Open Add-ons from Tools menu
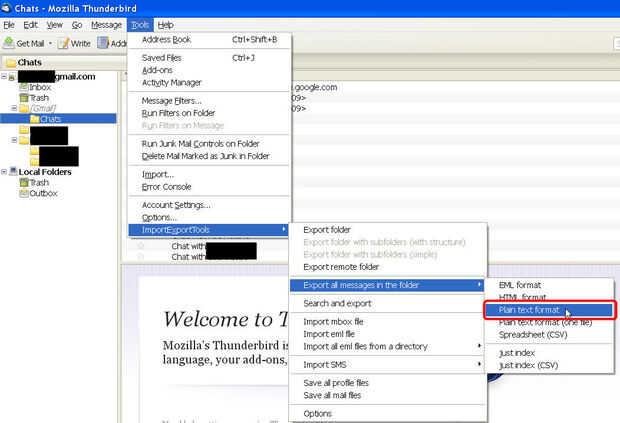 click(x=210, y=70)
